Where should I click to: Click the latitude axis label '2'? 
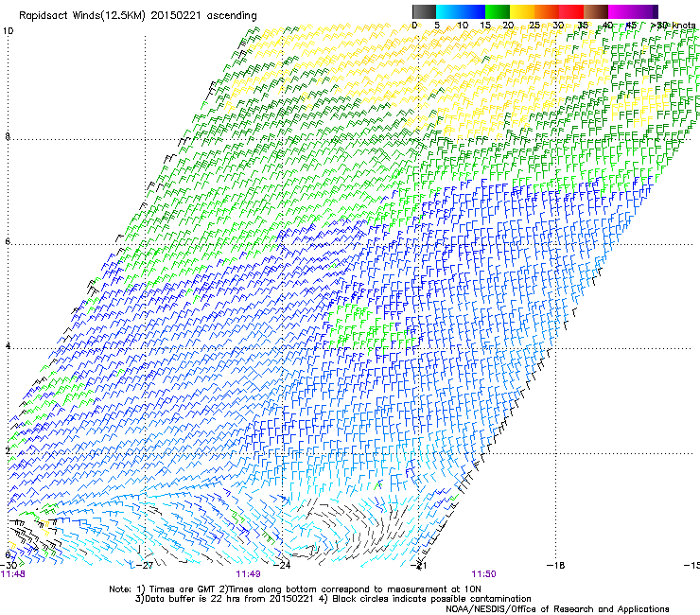click(8, 450)
